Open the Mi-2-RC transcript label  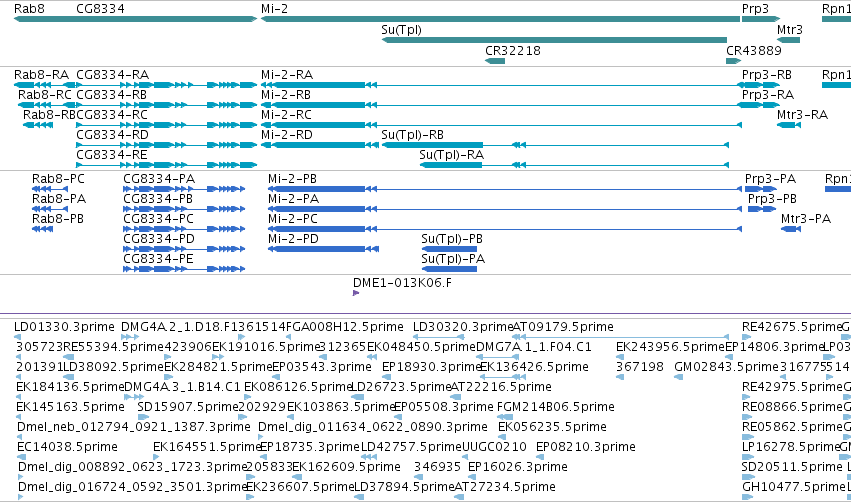(x=287, y=115)
